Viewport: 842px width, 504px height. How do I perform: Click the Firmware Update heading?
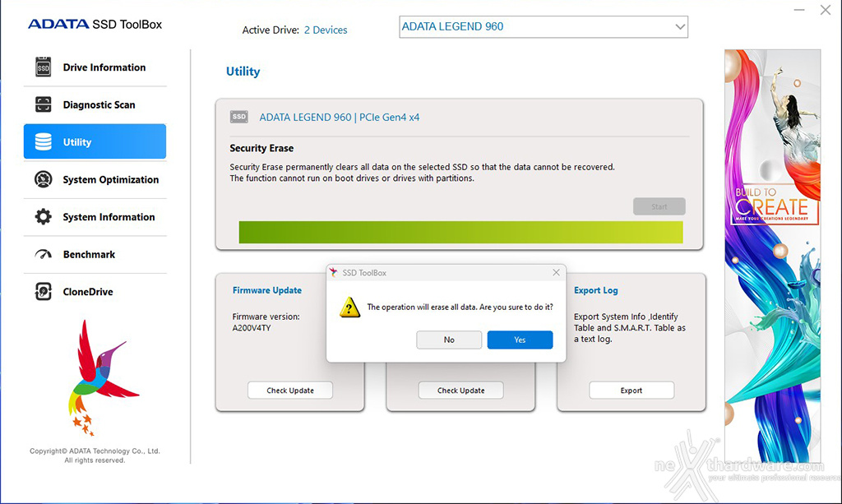click(267, 290)
